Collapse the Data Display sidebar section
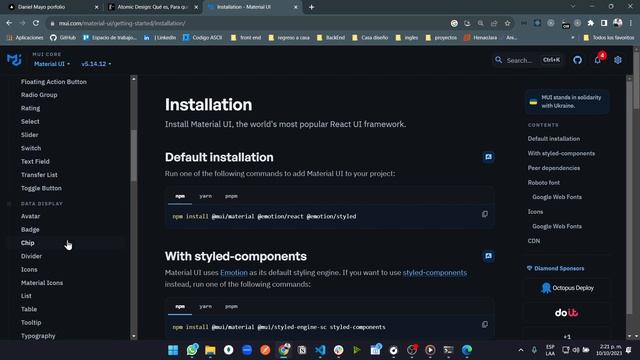Viewport: 640px width, 360px height. (x=42, y=204)
